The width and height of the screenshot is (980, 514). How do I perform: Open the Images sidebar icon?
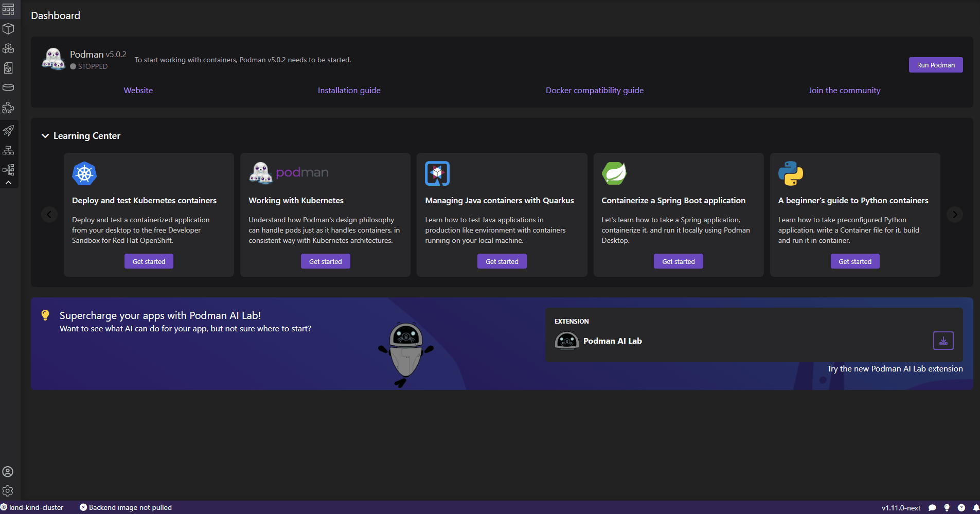(x=8, y=68)
